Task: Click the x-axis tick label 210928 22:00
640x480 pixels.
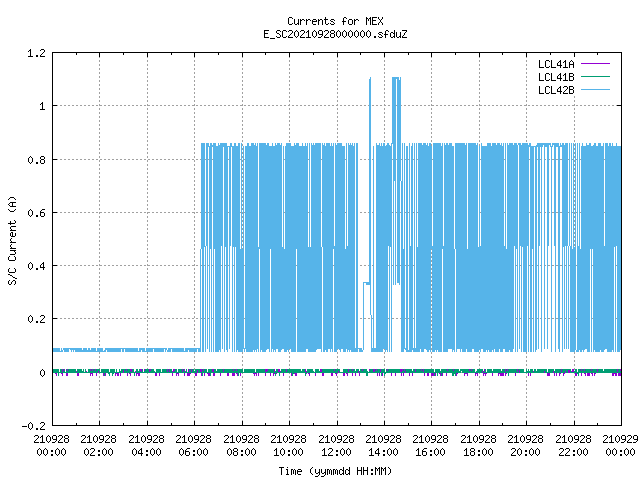Action: tap(573, 446)
